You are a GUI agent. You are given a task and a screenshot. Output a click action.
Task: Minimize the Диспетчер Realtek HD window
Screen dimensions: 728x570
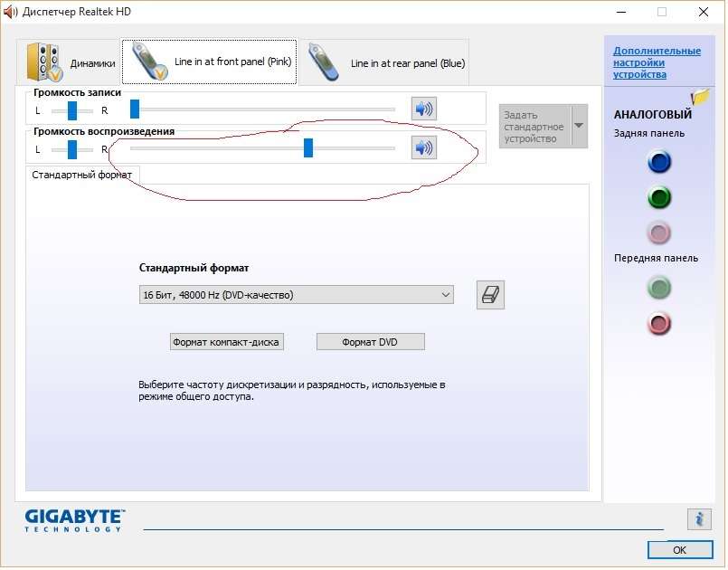tap(621, 12)
